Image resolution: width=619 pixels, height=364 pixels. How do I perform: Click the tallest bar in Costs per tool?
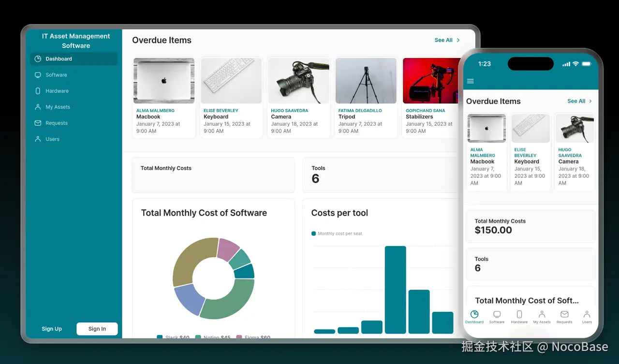pyautogui.click(x=396, y=290)
